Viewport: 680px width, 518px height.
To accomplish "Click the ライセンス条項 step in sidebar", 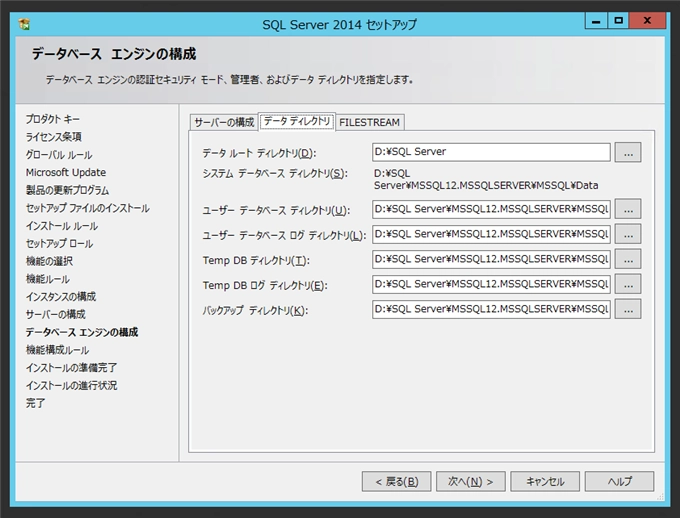I will click(x=53, y=137).
